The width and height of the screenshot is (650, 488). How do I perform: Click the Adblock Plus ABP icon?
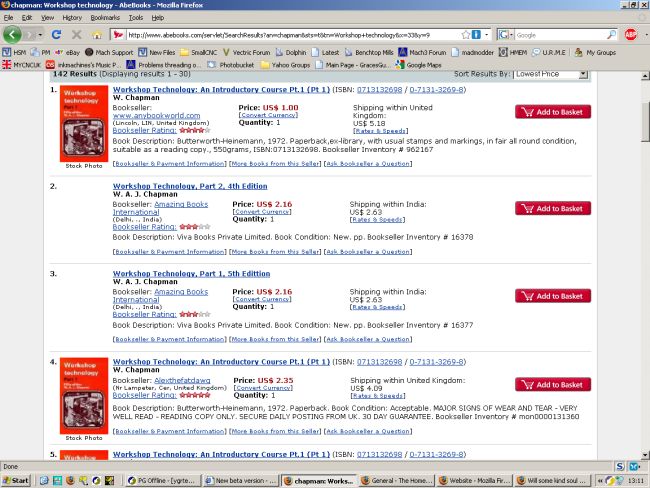[631, 34]
